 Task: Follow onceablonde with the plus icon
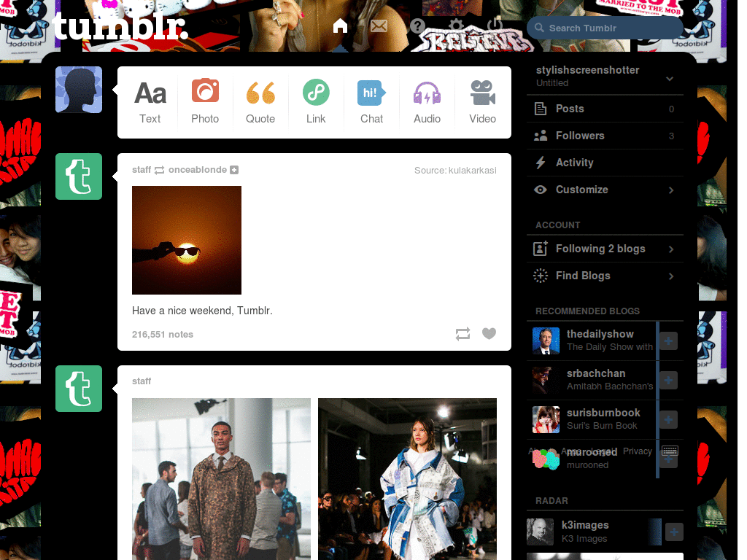(234, 170)
